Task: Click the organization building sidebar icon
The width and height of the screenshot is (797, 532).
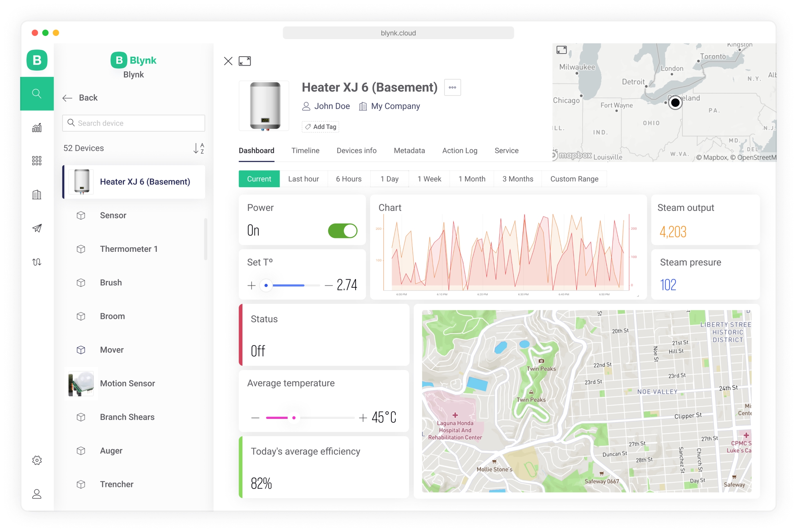Action: click(37, 194)
